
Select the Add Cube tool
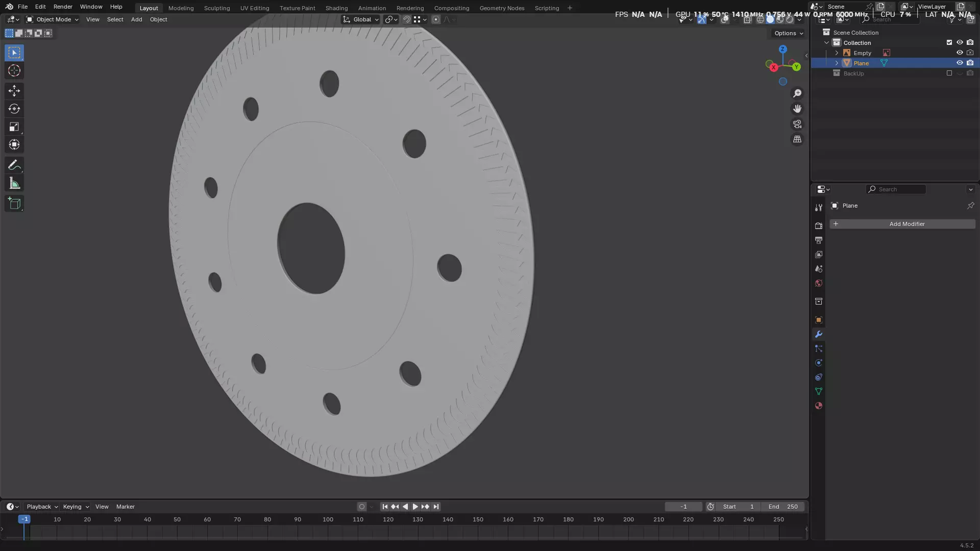(x=14, y=204)
